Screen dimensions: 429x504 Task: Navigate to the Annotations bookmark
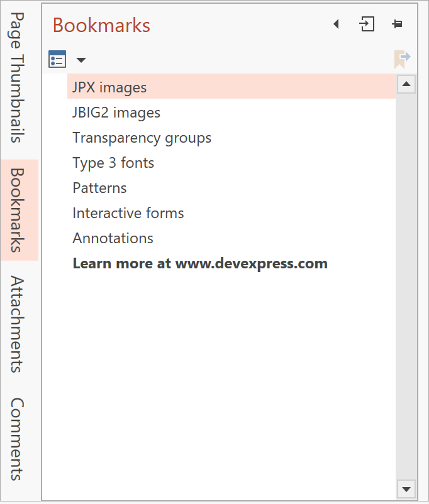pos(113,238)
